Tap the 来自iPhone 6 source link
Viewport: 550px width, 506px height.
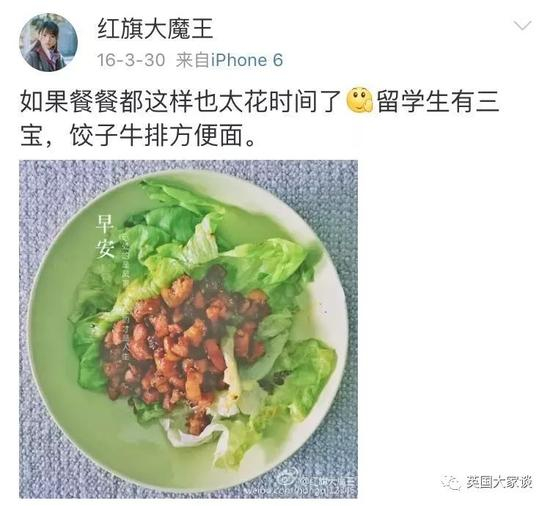pyautogui.click(x=229, y=60)
